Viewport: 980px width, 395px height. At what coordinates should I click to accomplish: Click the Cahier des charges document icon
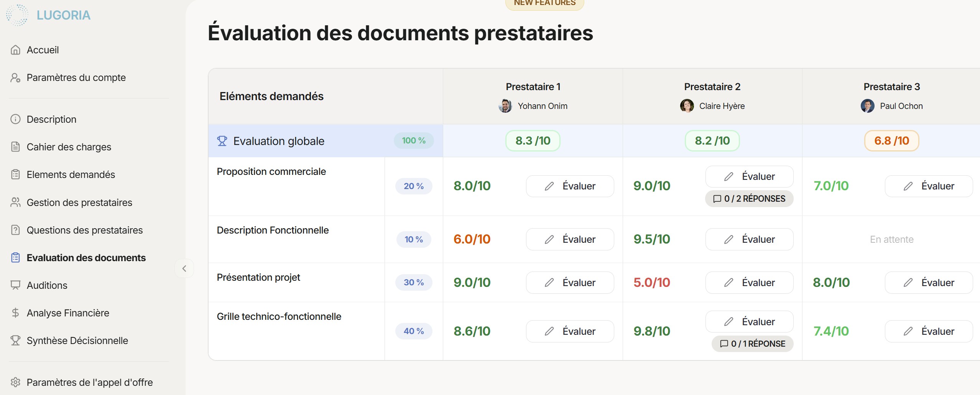(15, 147)
